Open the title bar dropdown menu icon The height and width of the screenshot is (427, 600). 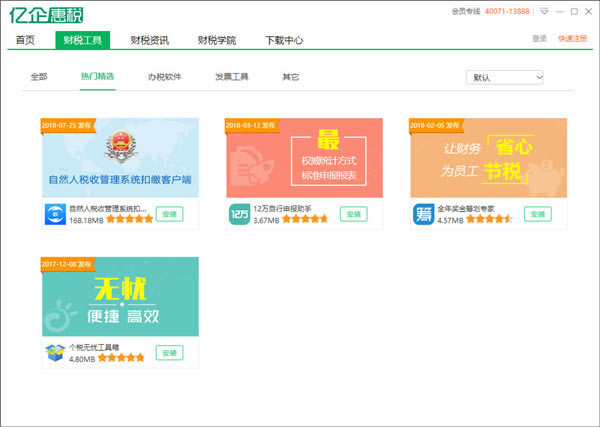[543, 12]
